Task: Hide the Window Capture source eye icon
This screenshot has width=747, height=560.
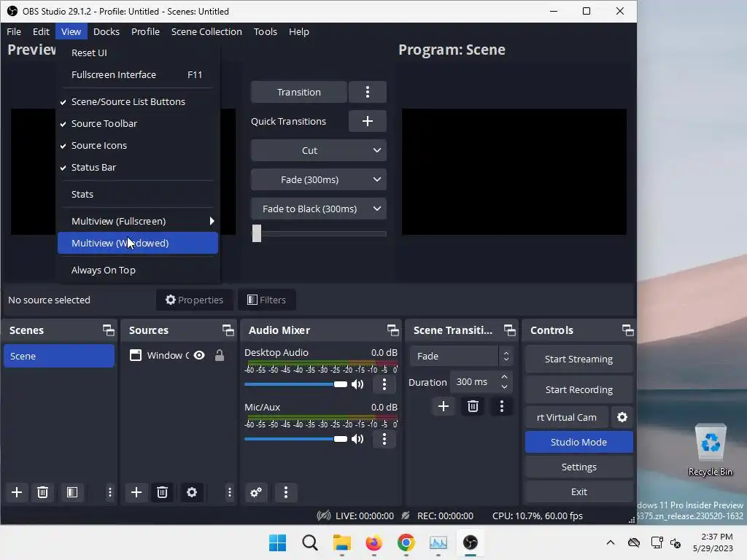Action: tap(199, 355)
